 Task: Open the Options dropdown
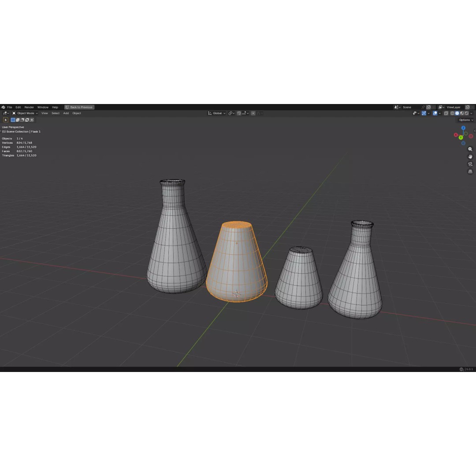pyautogui.click(x=466, y=120)
